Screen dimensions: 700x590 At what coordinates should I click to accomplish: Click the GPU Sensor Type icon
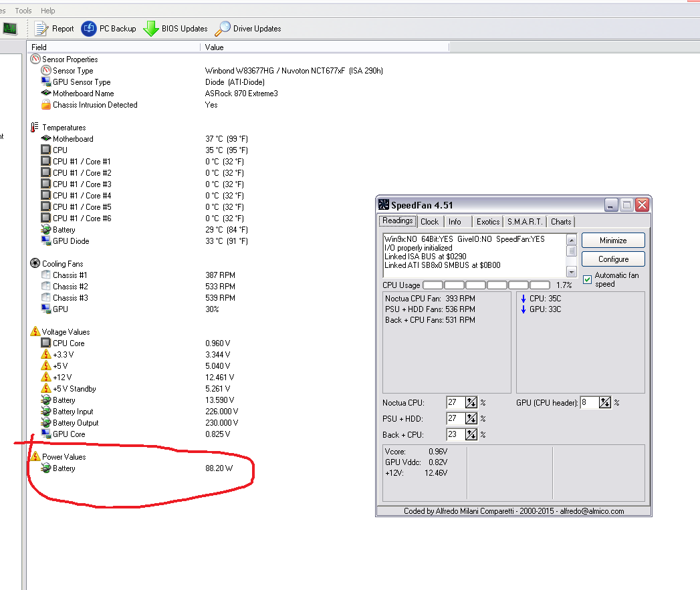pyautogui.click(x=45, y=82)
